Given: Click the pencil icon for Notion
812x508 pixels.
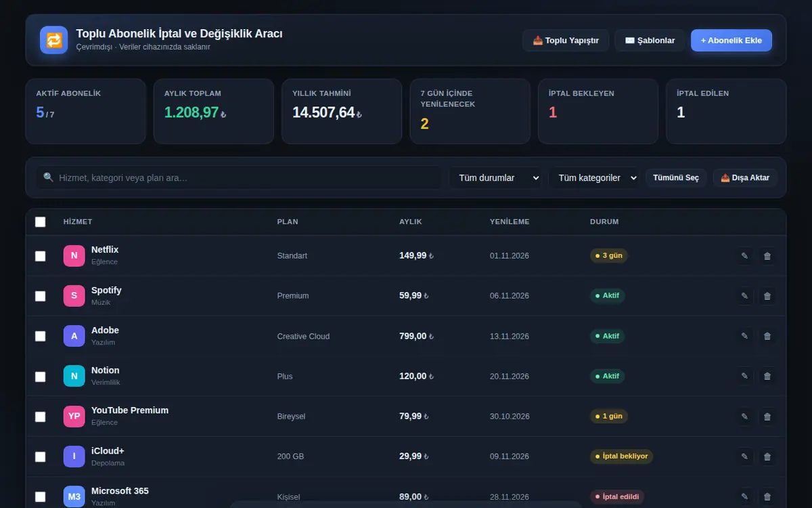Looking at the screenshot, I should [745, 376].
